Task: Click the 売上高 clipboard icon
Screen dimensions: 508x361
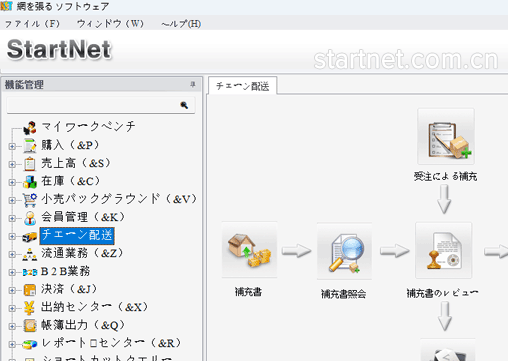Action: click(x=30, y=164)
